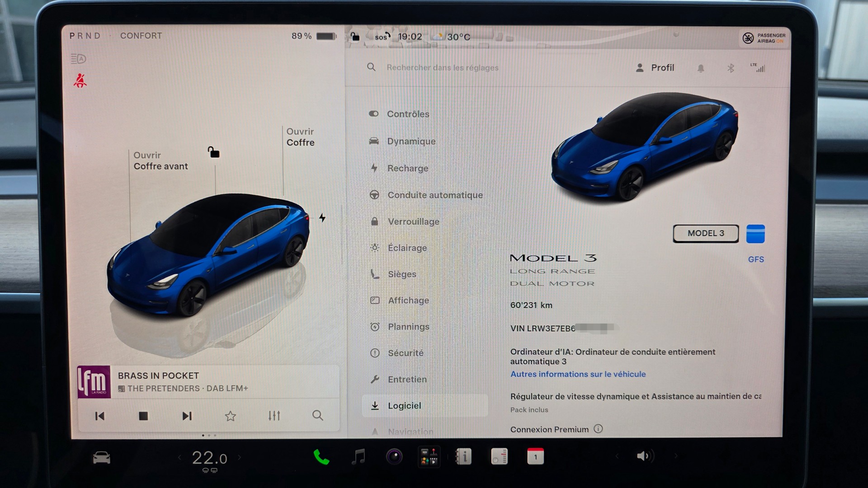Tap the charge port lightning bolt icon
Image resolution: width=868 pixels, height=488 pixels.
(x=322, y=218)
